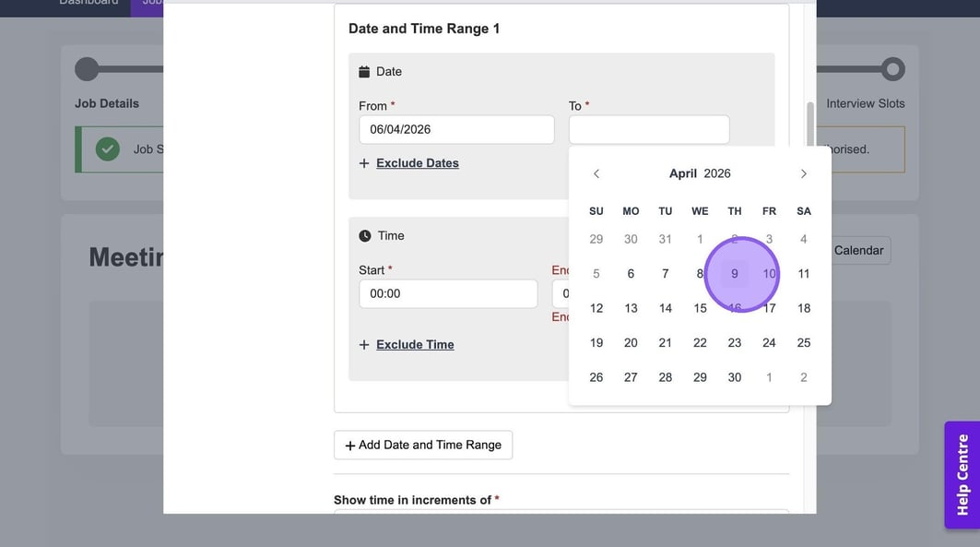Select April 9 in the calendar
The height and width of the screenshot is (547, 980).
point(735,274)
